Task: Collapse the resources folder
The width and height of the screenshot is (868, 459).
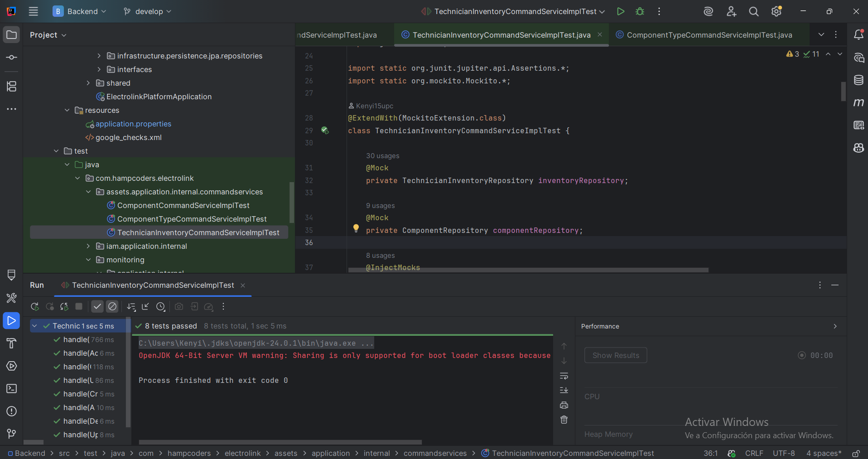Action: [x=67, y=110]
